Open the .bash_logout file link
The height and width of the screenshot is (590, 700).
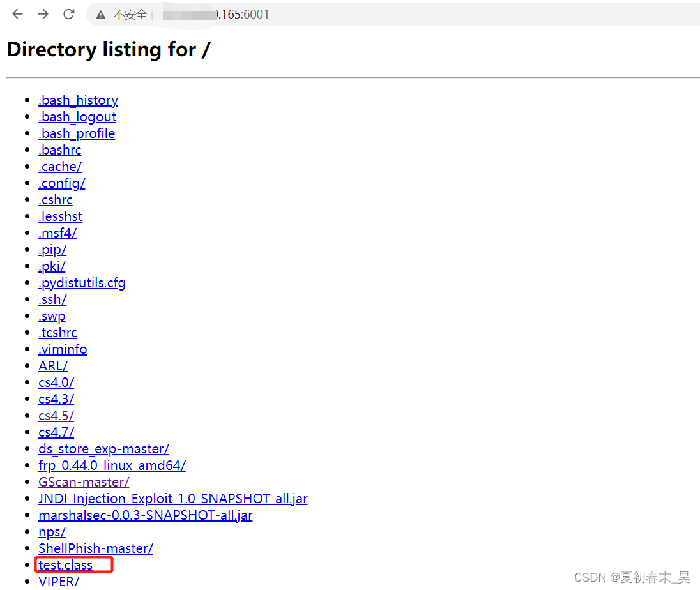(x=77, y=116)
